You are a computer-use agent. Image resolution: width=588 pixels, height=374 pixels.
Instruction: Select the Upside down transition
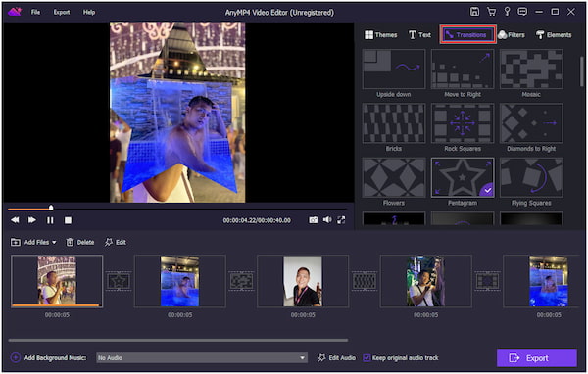coord(394,70)
